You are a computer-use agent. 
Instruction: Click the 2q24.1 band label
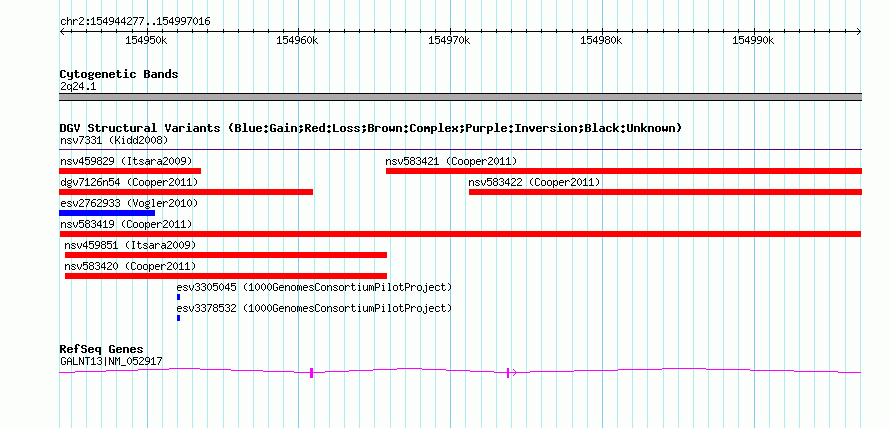pyautogui.click(x=78, y=86)
